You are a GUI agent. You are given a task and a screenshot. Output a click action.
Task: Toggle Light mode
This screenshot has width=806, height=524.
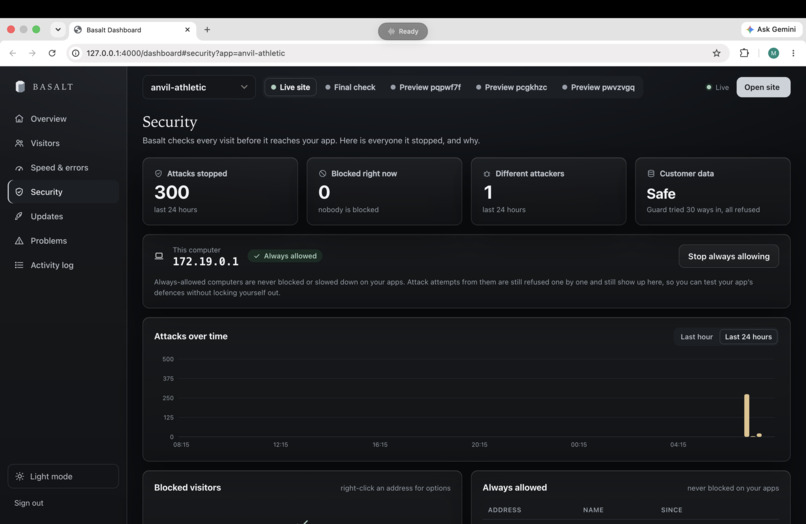click(63, 477)
